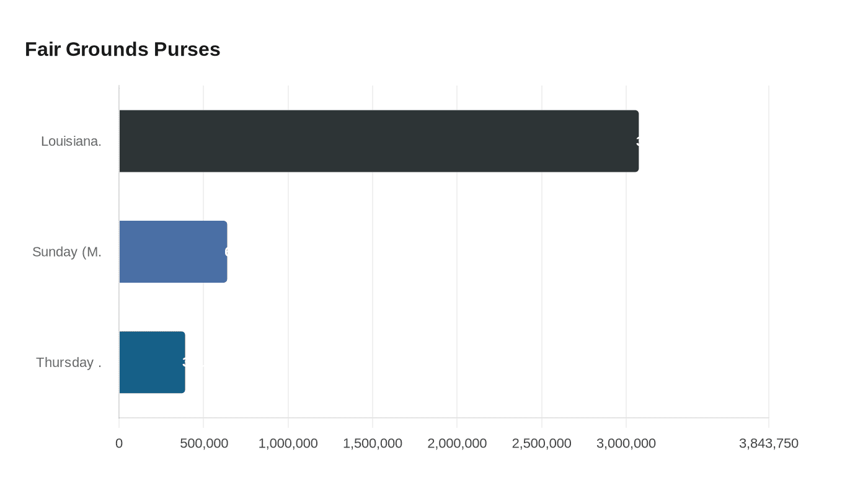Click the Thursday . category label

coord(68,362)
